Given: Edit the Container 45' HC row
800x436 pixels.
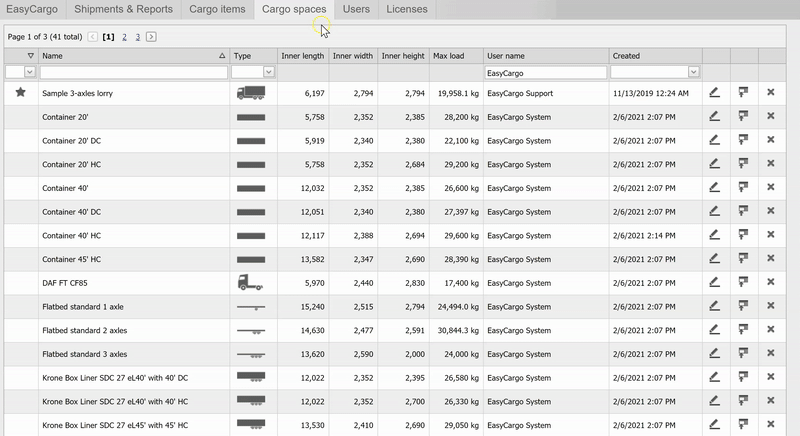Looking at the screenshot, I should point(714,259).
